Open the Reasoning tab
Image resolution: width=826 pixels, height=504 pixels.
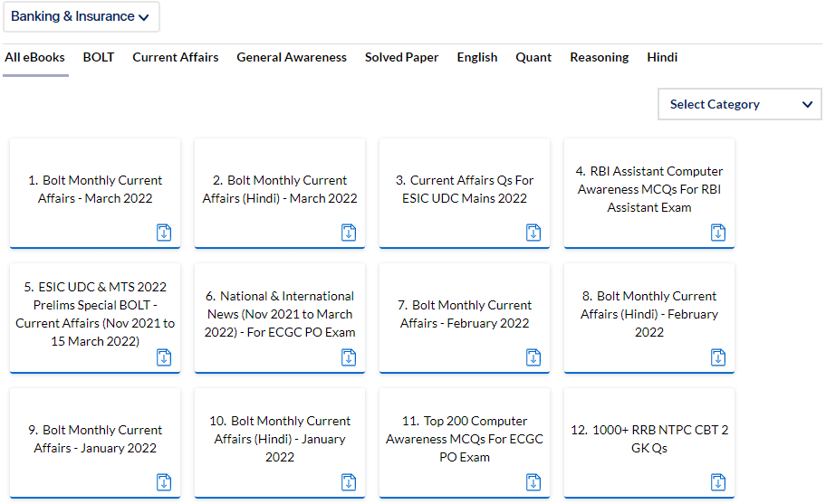coord(600,57)
